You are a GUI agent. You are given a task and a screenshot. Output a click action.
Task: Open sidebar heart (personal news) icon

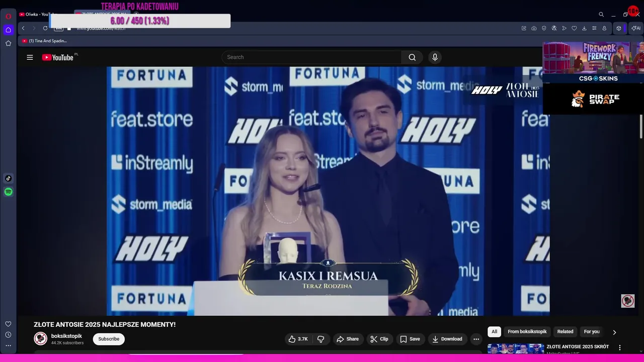click(x=8, y=324)
